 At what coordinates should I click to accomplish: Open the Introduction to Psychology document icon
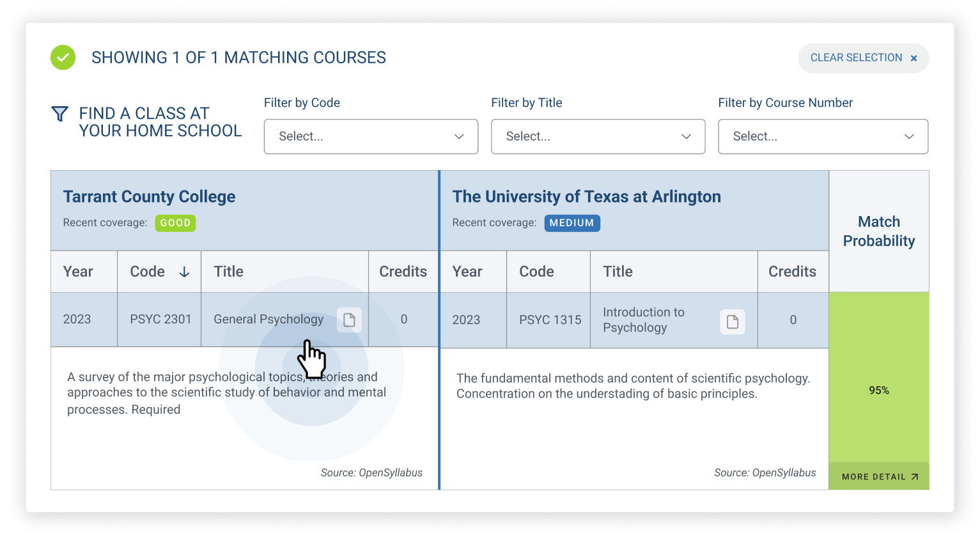(733, 322)
